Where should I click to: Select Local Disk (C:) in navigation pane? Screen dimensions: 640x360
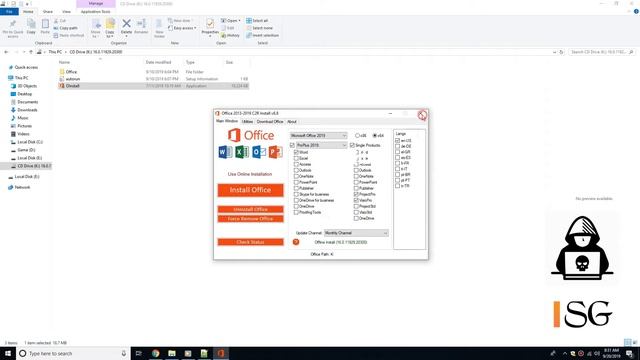(x=30, y=142)
